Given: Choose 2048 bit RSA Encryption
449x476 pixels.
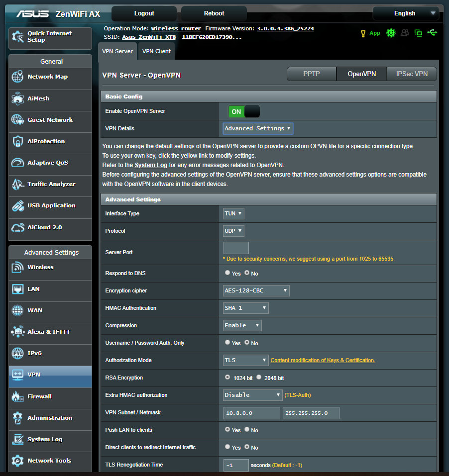Looking at the screenshot, I should tap(259, 377).
